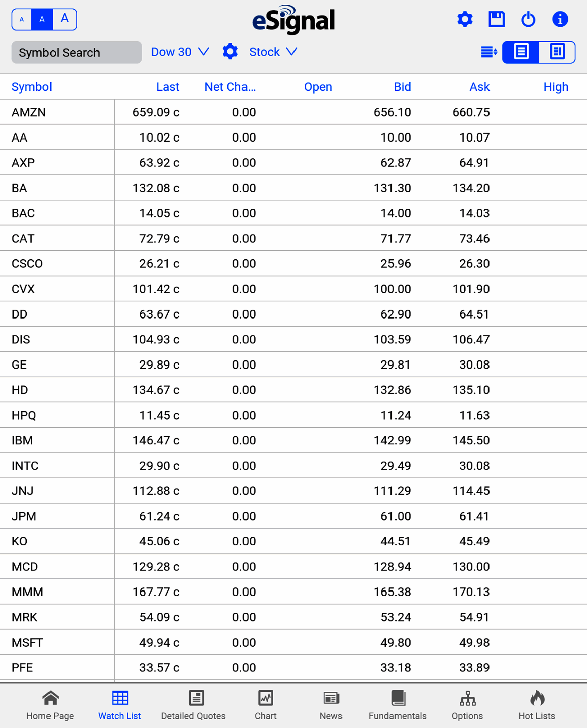Open the Stock type dropdown
This screenshot has height=728, width=587.
point(273,52)
